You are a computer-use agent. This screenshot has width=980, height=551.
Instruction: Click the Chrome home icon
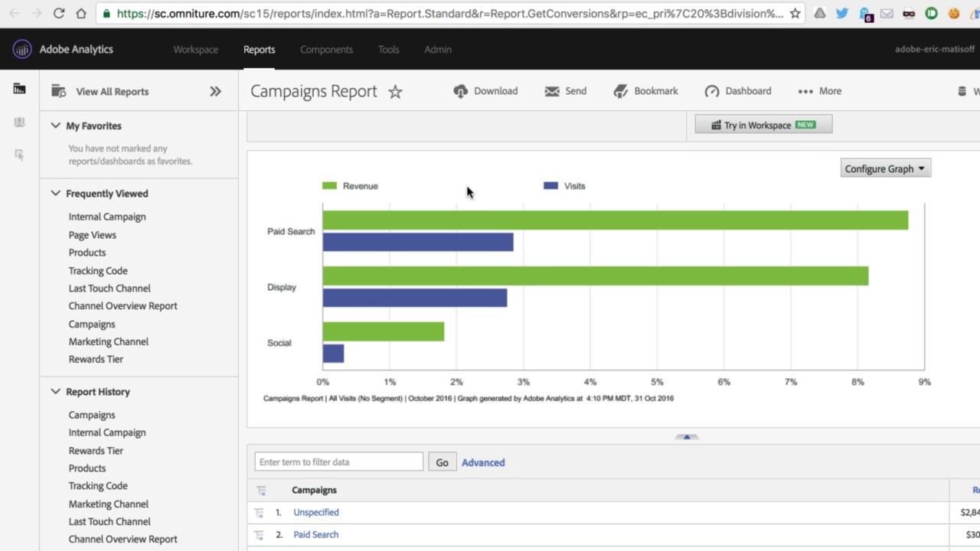(x=81, y=13)
